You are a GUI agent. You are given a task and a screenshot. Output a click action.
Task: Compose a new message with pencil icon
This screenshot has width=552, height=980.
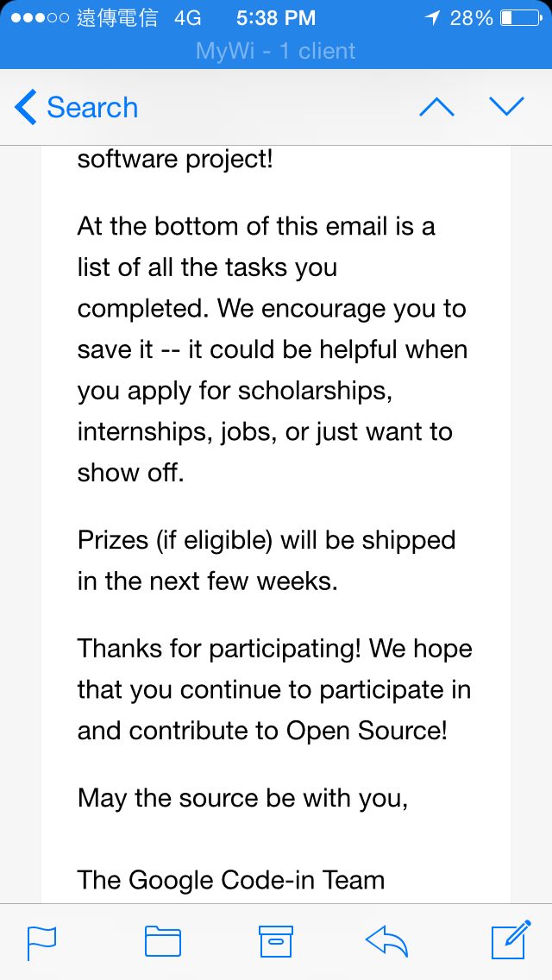pos(511,939)
